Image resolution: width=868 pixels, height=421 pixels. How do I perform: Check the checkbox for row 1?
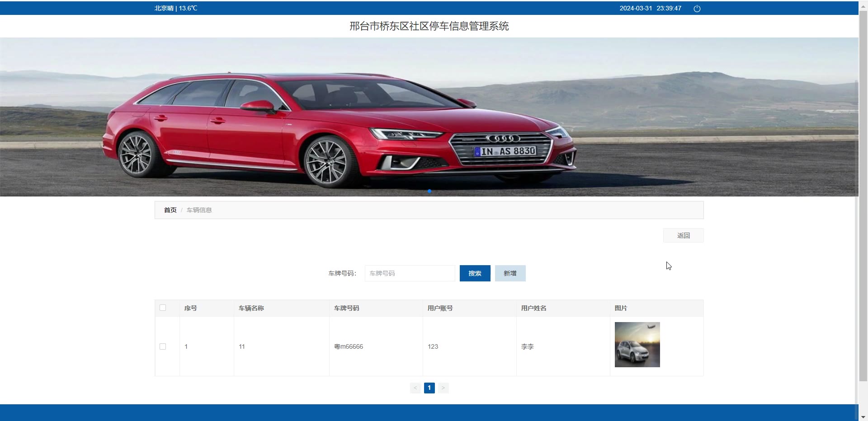pos(163,346)
